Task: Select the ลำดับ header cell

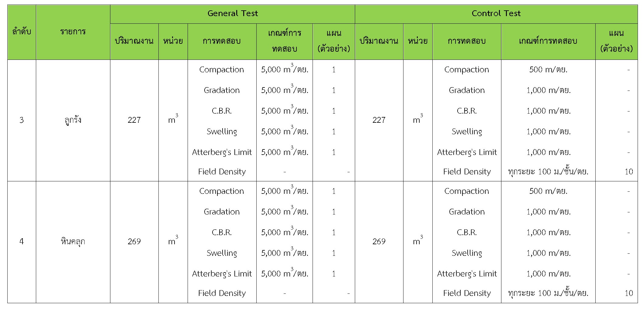Action: point(22,32)
